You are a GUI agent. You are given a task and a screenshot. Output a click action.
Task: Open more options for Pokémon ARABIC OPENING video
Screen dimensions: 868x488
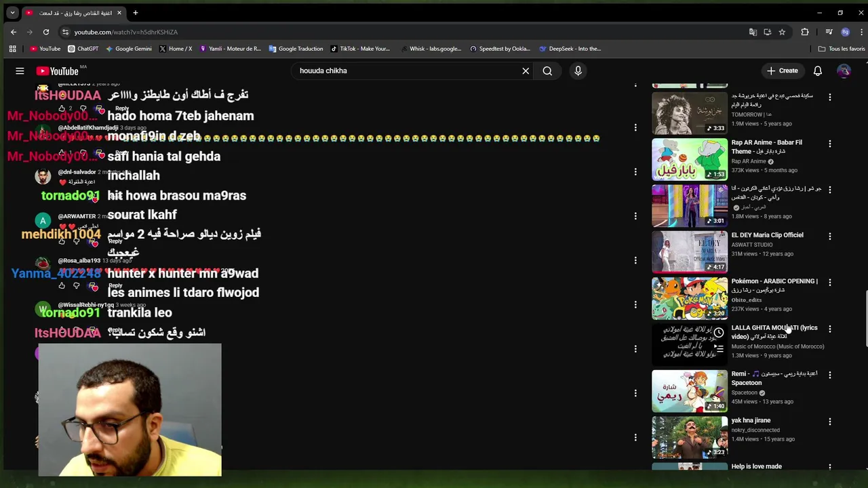pos(829,283)
